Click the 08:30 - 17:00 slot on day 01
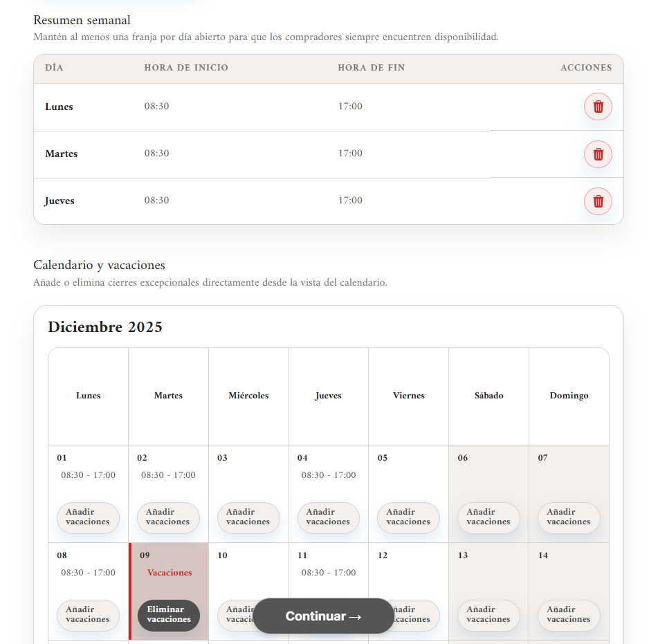The height and width of the screenshot is (644, 649). pos(88,475)
